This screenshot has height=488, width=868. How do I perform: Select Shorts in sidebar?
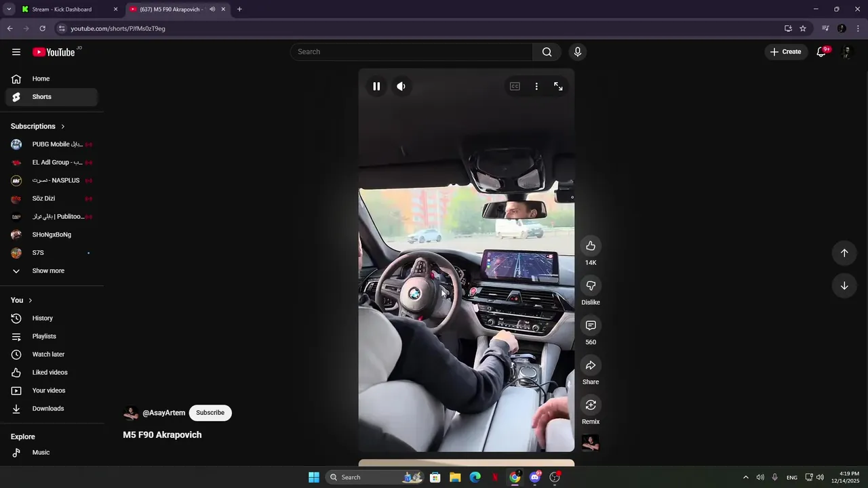52,97
